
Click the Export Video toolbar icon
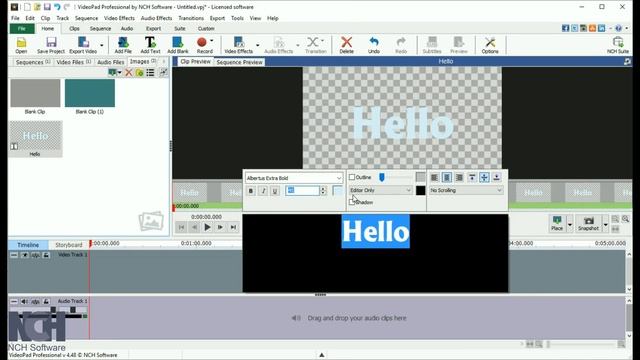point(83,45)
